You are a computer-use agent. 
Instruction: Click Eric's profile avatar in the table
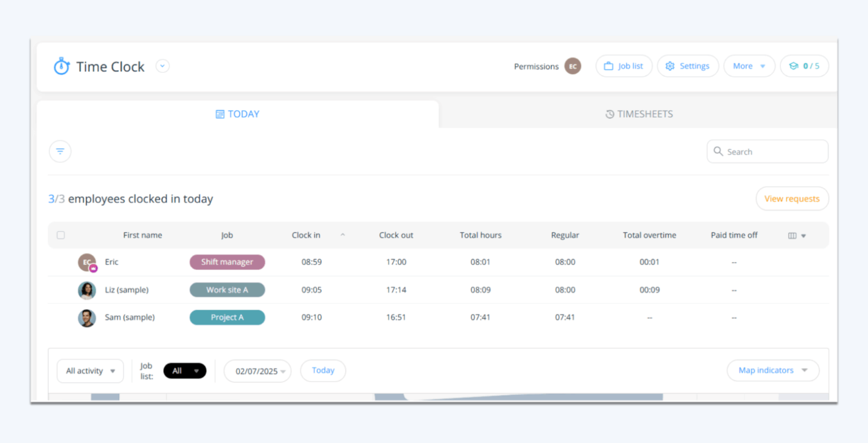86,262
